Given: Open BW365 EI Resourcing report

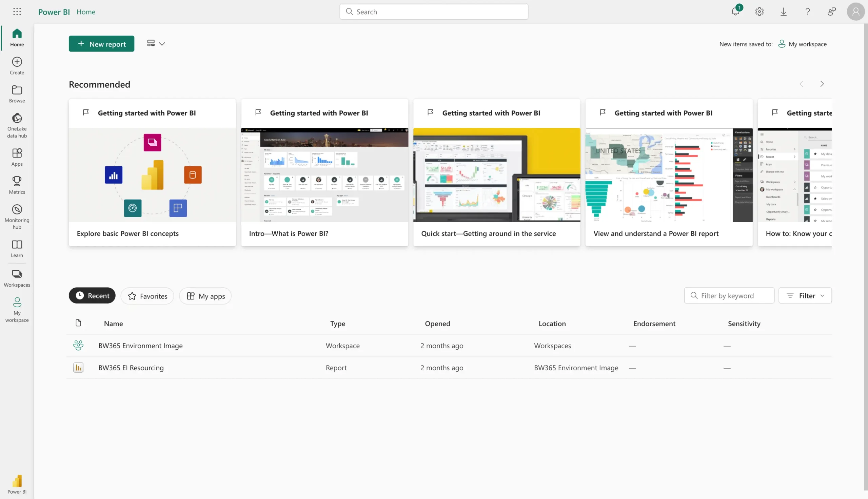Looking at the screenshot, I should coord(131,368).
